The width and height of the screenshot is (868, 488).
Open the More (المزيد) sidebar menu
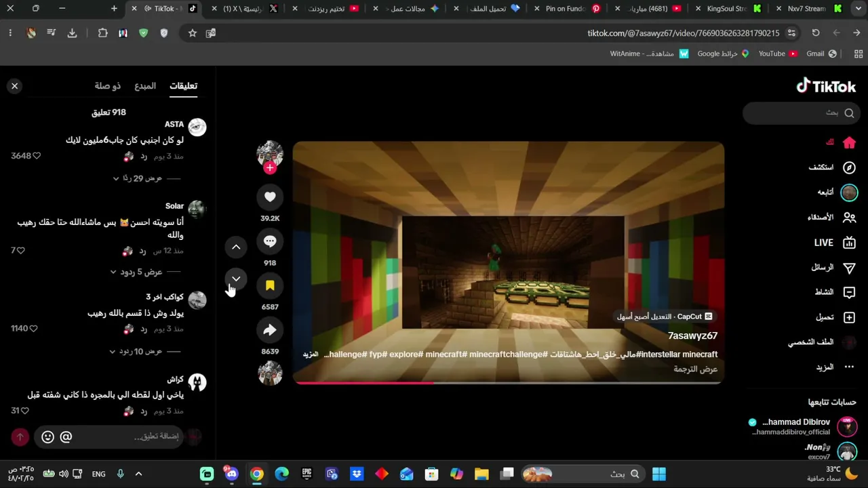coord(835,367)
